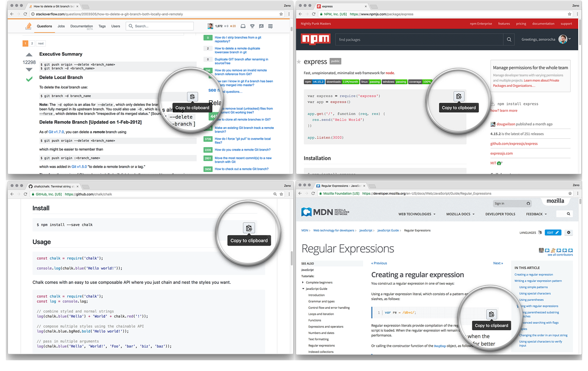
Task: Select the Documentation tab on Stack Overflow
Action: pos(82,26)
